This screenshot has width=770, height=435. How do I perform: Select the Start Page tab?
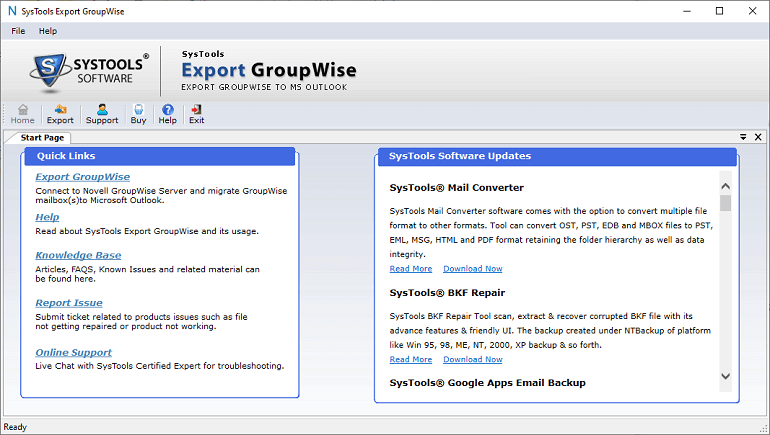click(x=42, y=138)
